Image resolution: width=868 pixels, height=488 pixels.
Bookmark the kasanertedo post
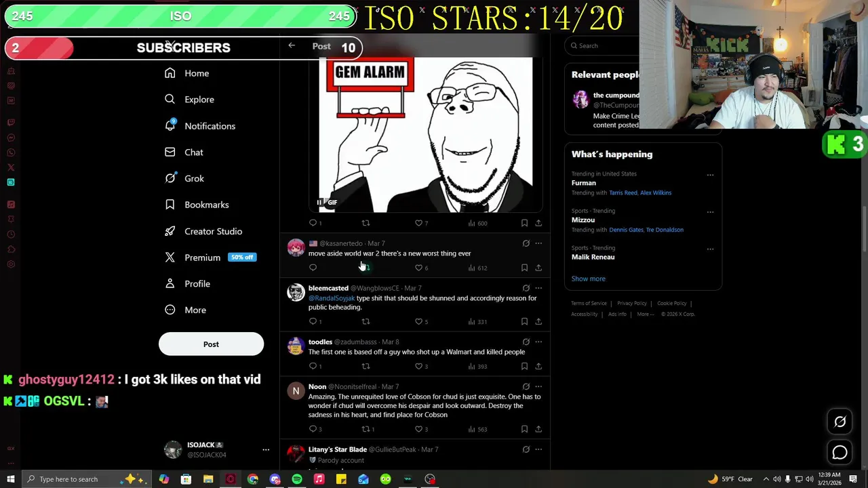(x=524, y=268)
